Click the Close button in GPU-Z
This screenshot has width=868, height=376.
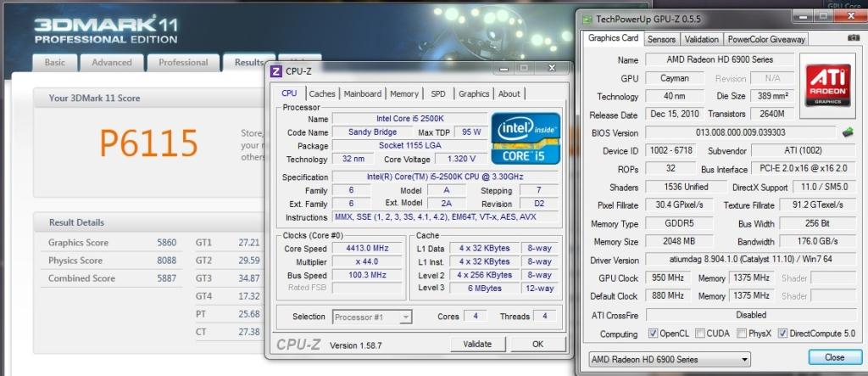[x=835, y=357]
